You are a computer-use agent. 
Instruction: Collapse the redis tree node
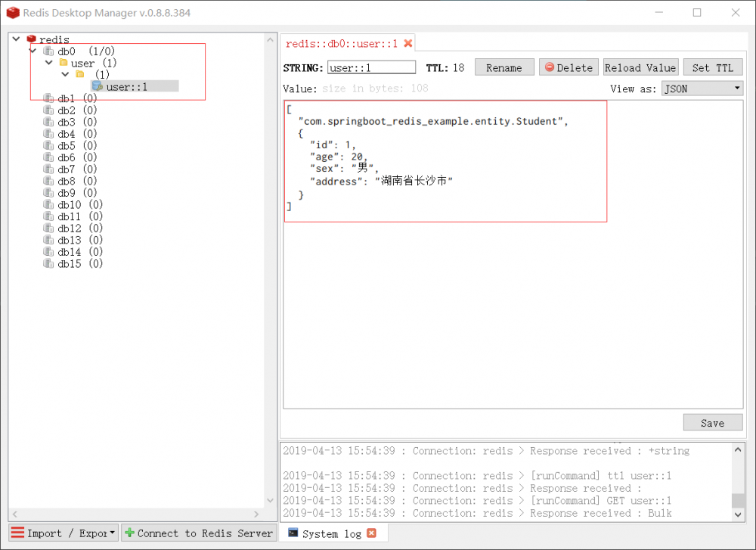(x=15, y=38)
